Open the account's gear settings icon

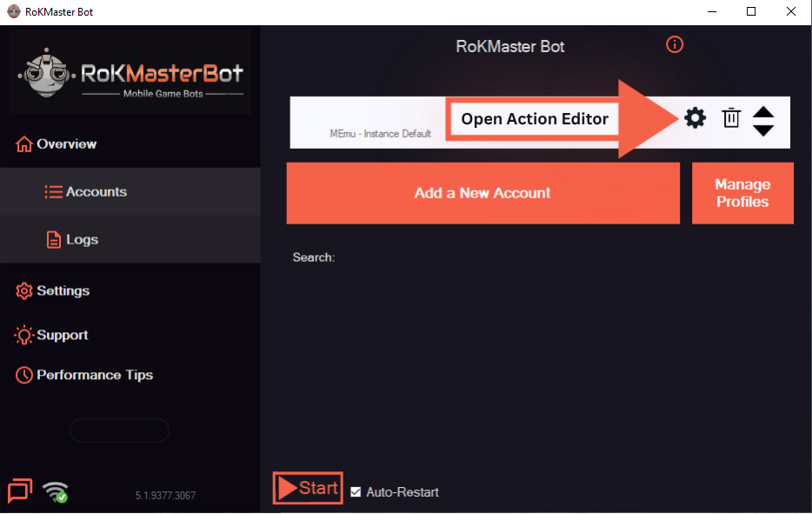pos(695,118)
